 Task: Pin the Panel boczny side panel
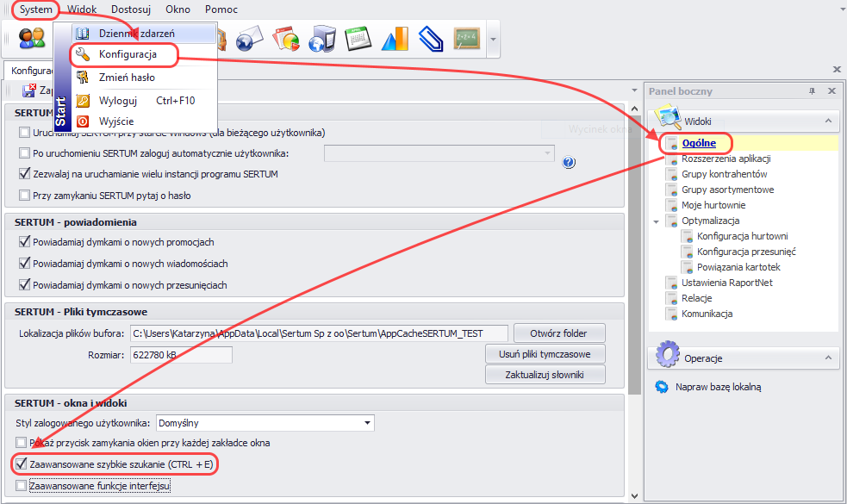[812, 91]
